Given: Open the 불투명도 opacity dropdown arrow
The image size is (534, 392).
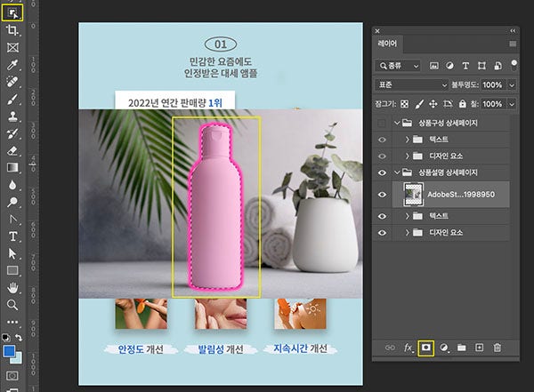Looking at the screenshot, I should tap(512, 85).
